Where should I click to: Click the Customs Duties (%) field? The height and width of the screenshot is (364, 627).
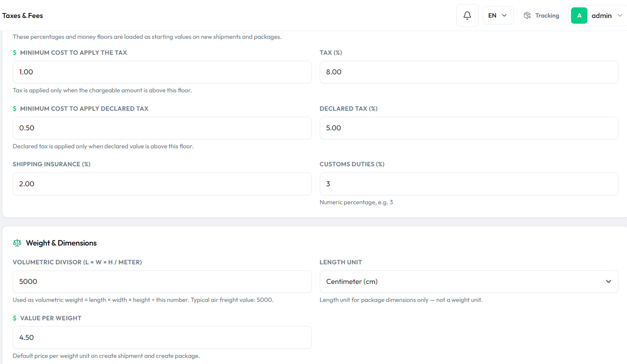click(469, 184)
